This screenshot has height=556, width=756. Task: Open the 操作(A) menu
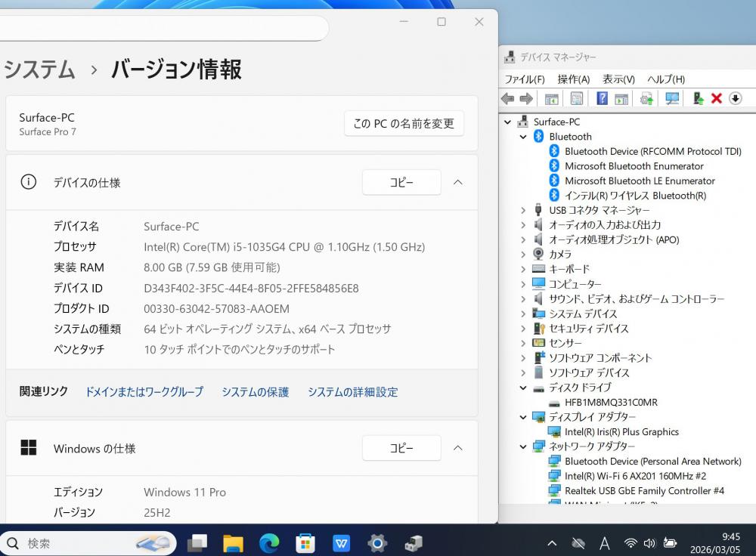[x=573, y=79]
